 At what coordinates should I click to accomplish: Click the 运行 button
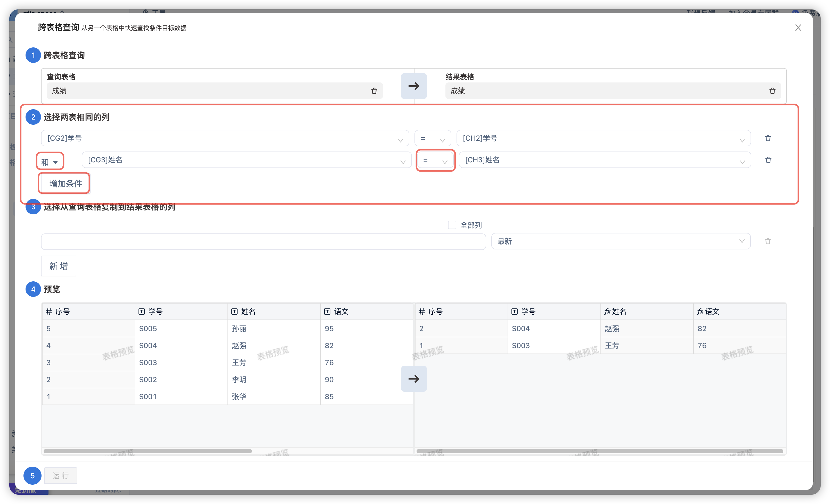click(x=61, y=476)
